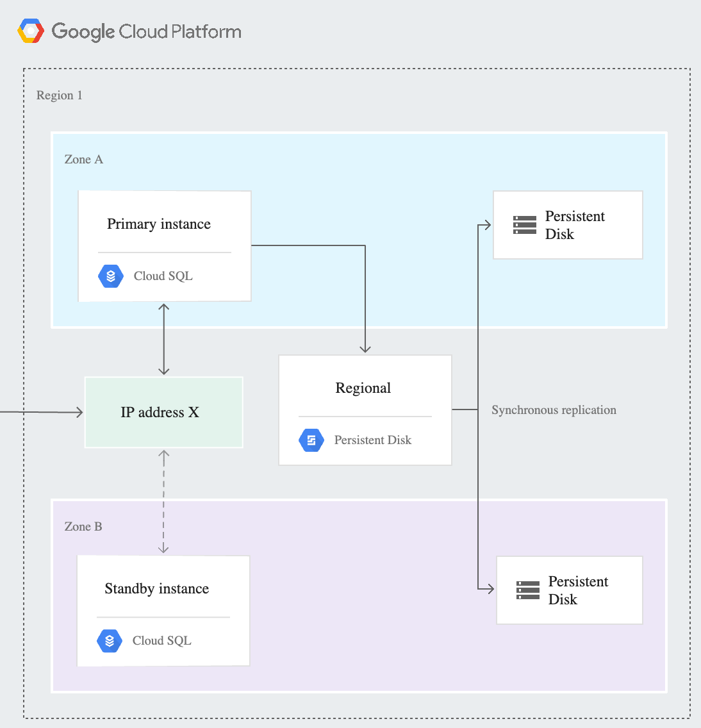
Task: Click the Google Cloud Platform hexagon logo
Action: tap(31, 31)
